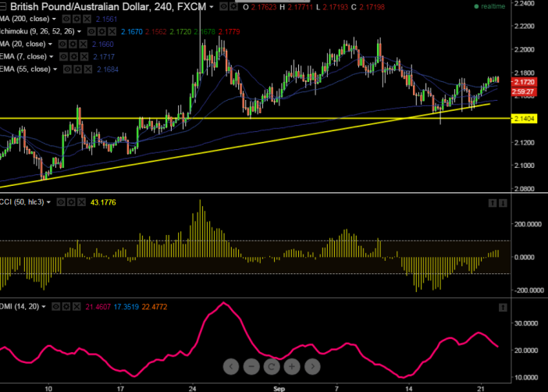Hide the CCI (50, hlc3) indicator
The image size is (548, 392).
(x=61, y=202)
